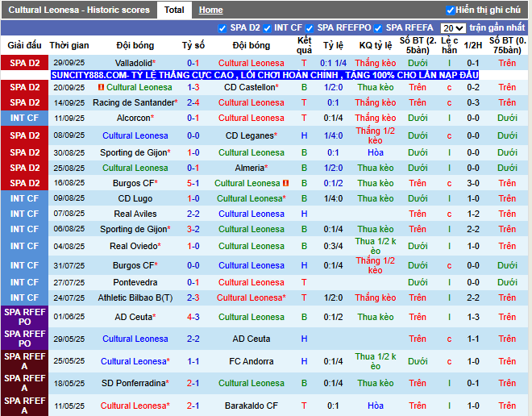Image resolution: width=532 pixels, height=416 pixels.
Task: Open Barakaldo CF team link
Action: [251, 406]
